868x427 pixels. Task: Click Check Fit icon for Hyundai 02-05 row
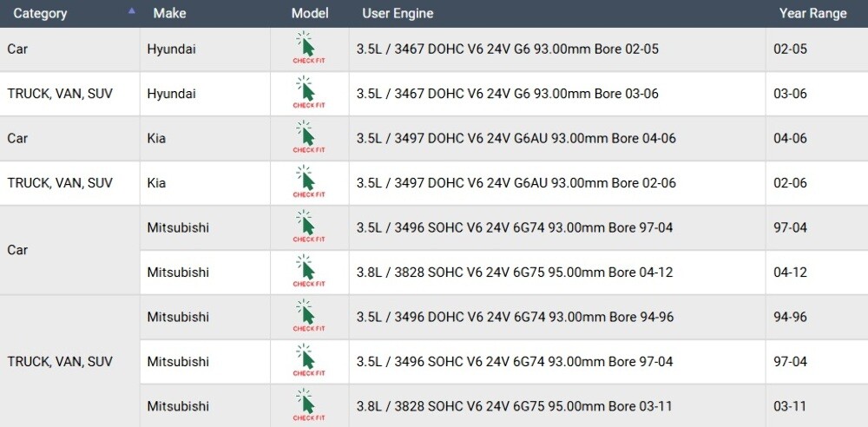[x=309, y=48]
